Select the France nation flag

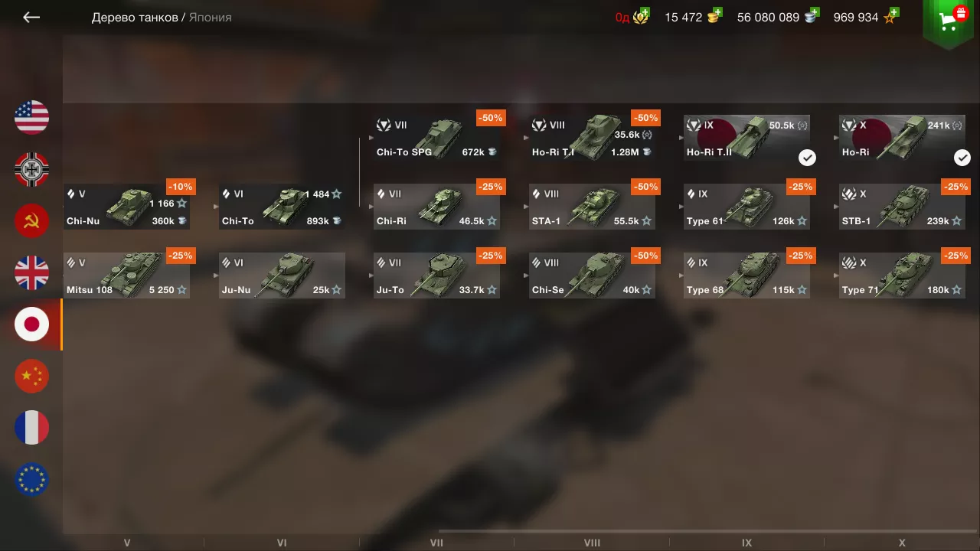coord(31,428)
